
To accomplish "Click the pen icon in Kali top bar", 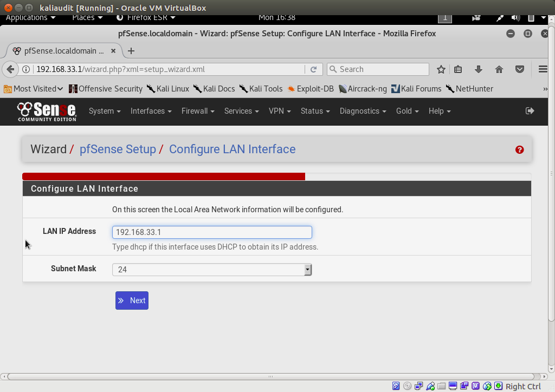I will (500, 18).
